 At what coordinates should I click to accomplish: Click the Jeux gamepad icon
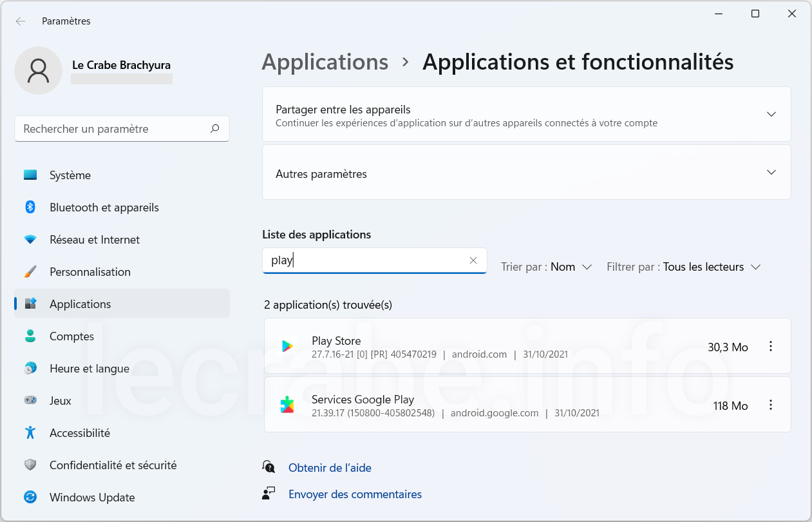point(30,401)
